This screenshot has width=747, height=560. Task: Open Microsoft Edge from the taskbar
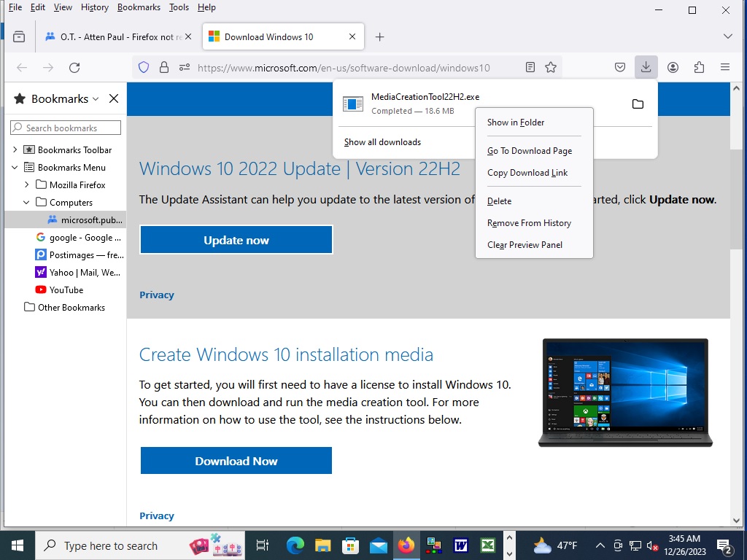[295, 545]
